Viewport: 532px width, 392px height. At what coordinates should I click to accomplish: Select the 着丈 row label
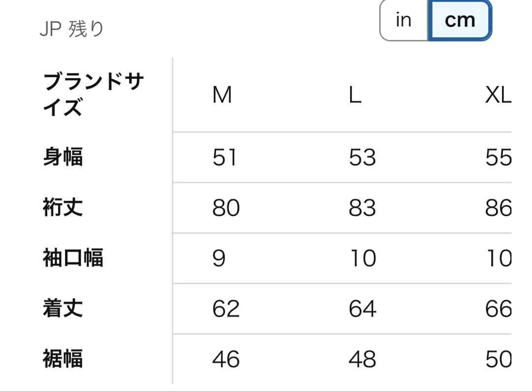[62, 308]
